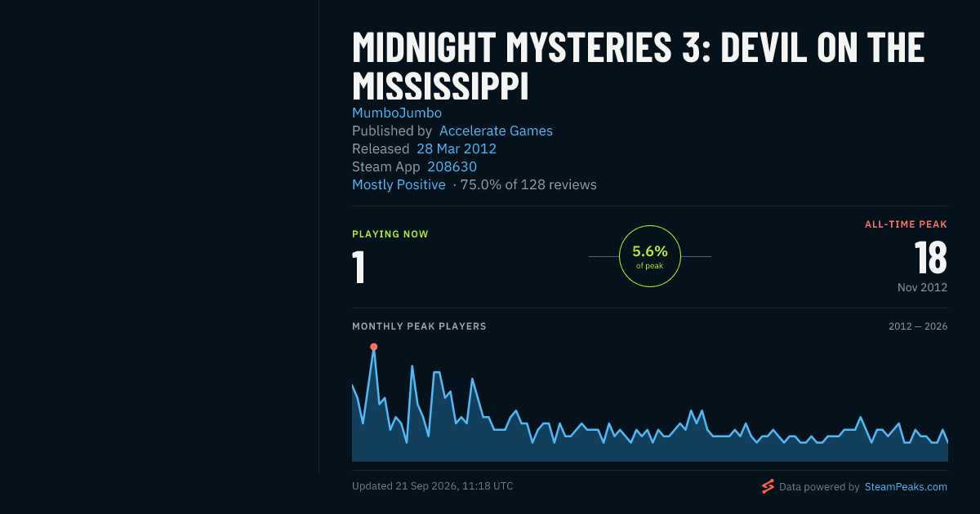Click the All-Time Peak value 18
The width and height of the screenshot is (980, 514).
tap(930, 258)
